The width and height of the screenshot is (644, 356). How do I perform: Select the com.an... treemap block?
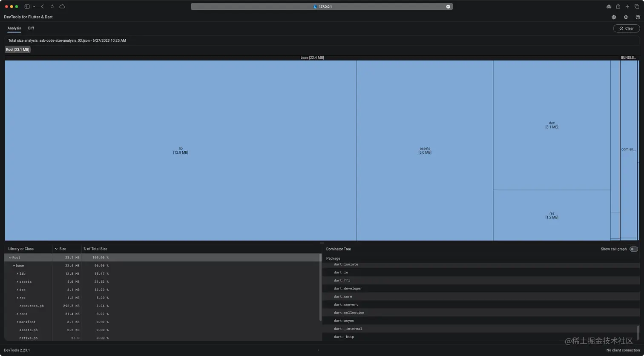(629, 149)
